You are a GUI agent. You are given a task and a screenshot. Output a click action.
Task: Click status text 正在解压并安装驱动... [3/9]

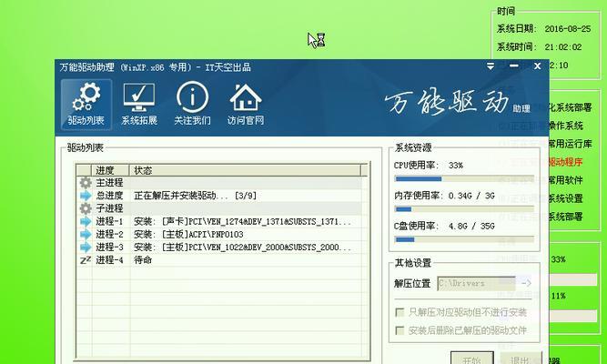(x=195, y=196)
